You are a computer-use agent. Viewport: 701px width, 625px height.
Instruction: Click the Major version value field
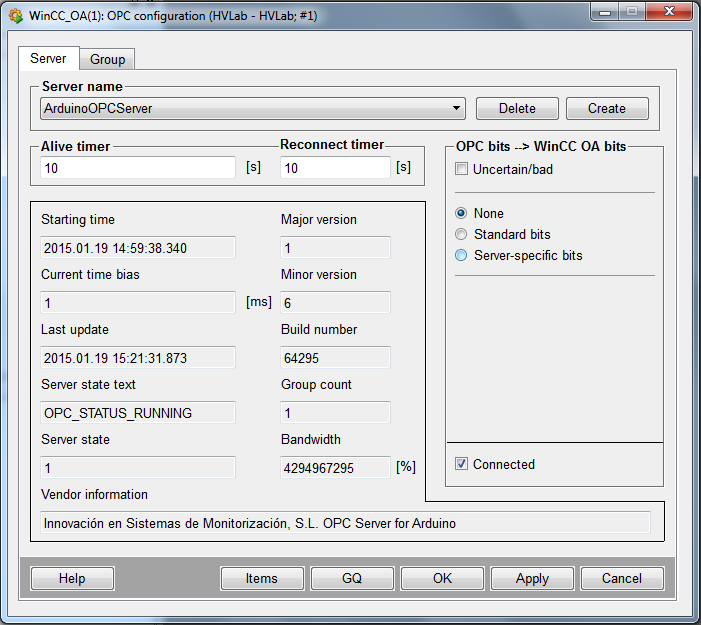(x=335, y=248)
